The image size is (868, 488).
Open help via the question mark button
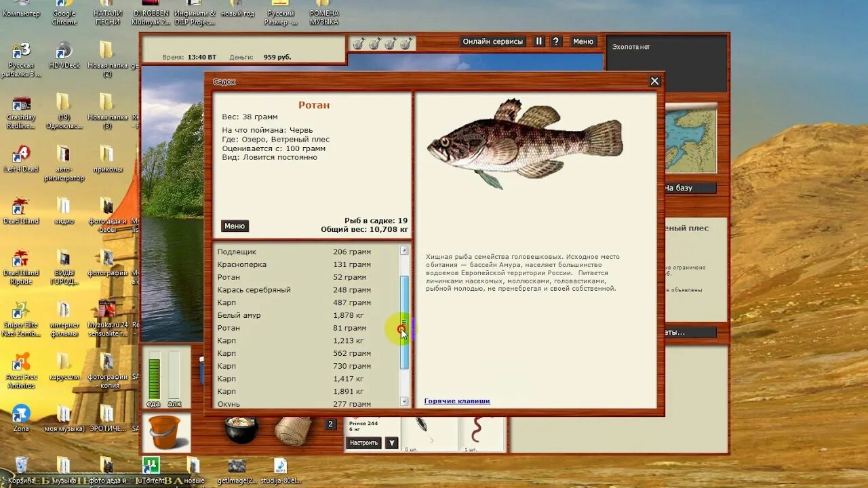[x=556, y=41]
